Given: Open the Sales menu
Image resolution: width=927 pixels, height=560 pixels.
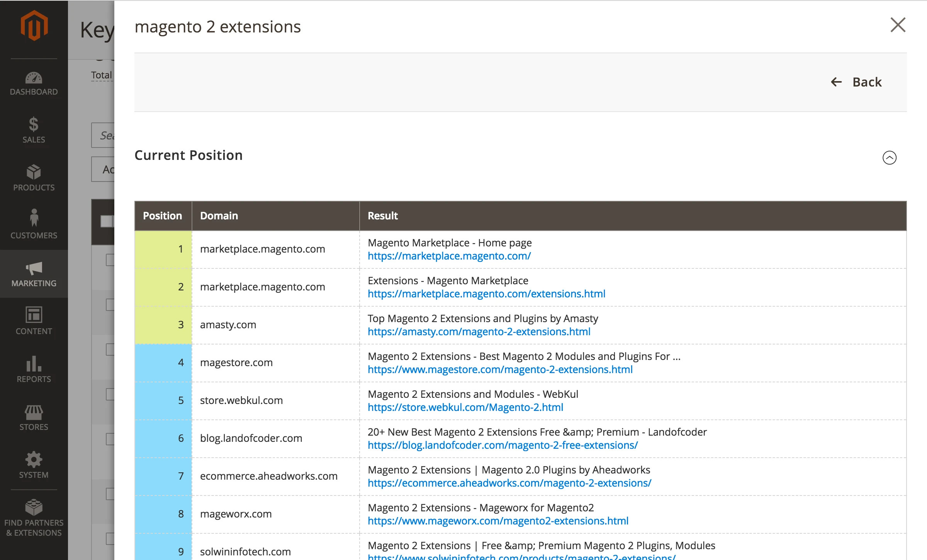Looking at the screenshot, I should point(34,131).
